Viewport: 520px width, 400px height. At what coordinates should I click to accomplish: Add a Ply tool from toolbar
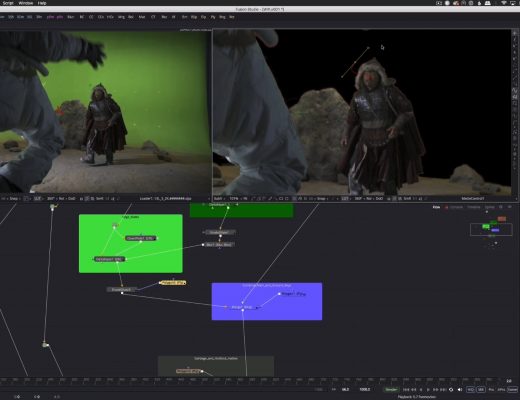click(213, 17)
